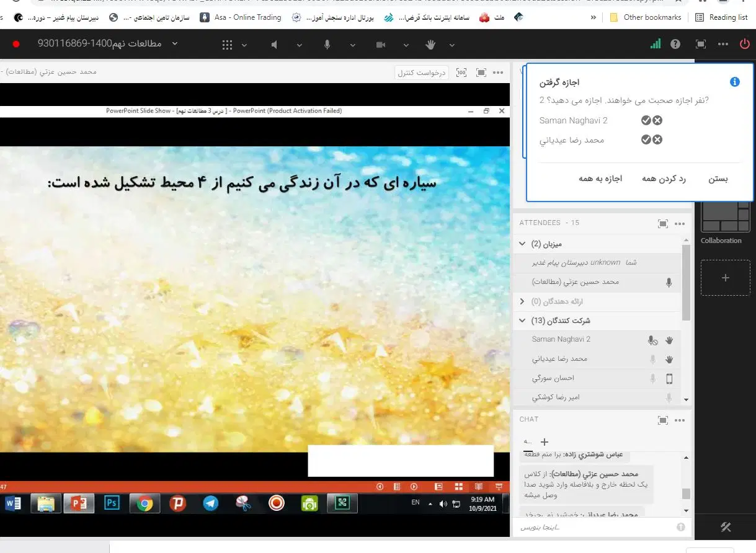This screenshot has height=553, width=756.
Task: Click the round icon in the chat input
Action: 681,527
